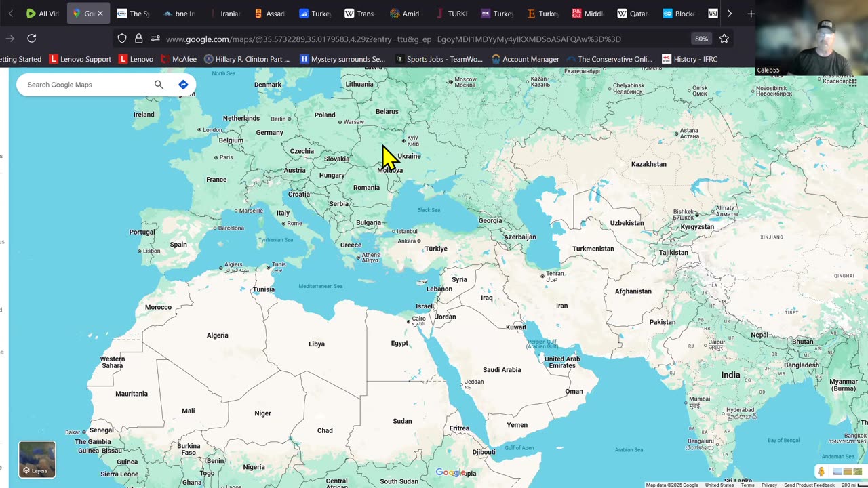
Task: Open Mystery surrounds Se... bookmark
Action: pyautogui.click(x=342, y=59)
